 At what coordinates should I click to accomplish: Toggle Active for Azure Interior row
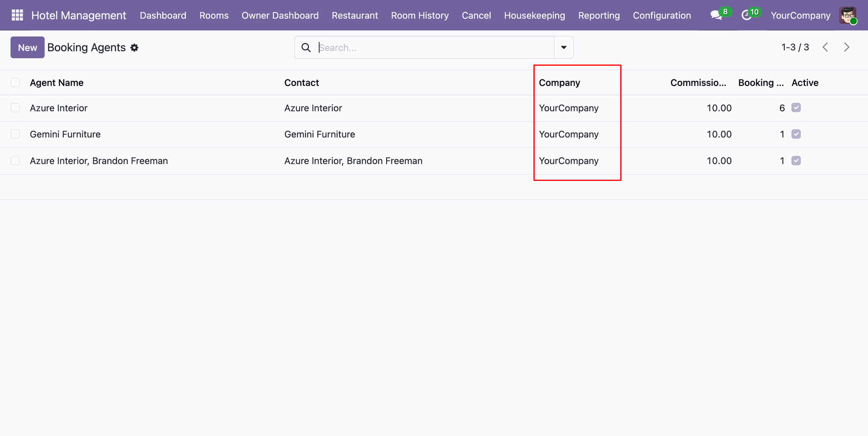pyautogui.click(x=796, y=108)
